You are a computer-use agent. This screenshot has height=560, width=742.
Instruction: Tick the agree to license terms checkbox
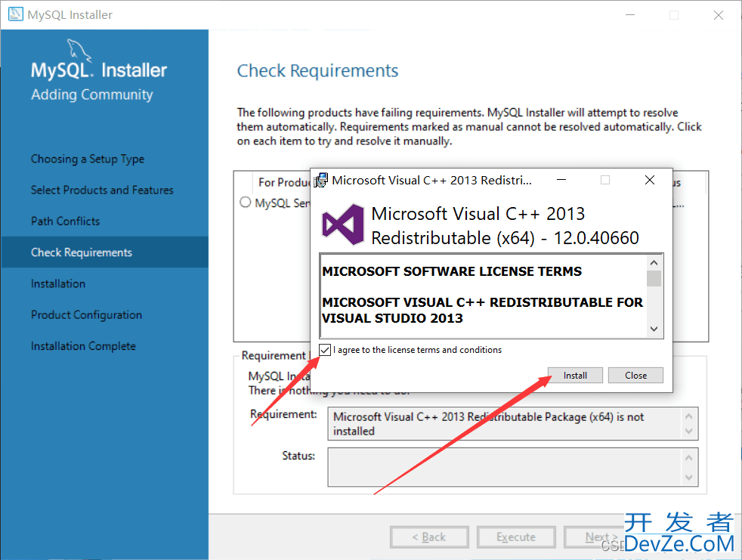pos(325,350)
